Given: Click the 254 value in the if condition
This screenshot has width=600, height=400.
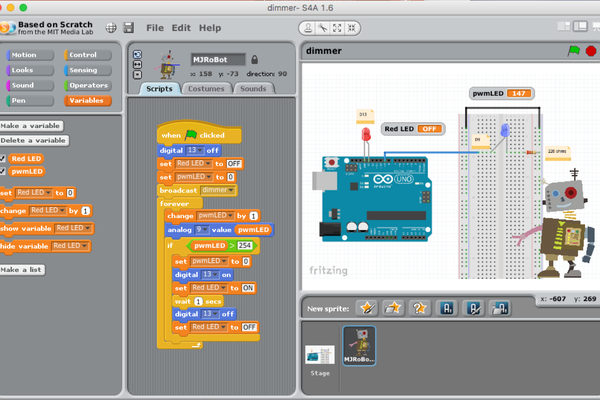Looking at the screenshot, I should [x=245, y=245].
